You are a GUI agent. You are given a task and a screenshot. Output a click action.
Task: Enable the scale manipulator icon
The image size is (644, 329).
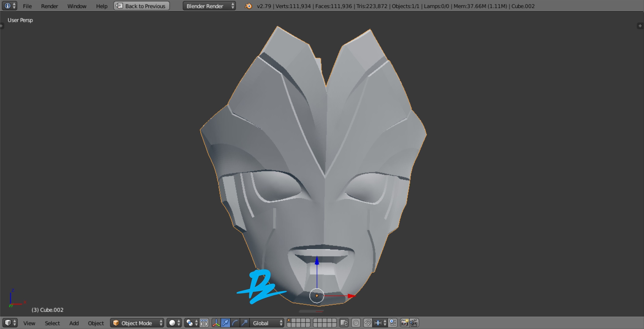(244, 323)
